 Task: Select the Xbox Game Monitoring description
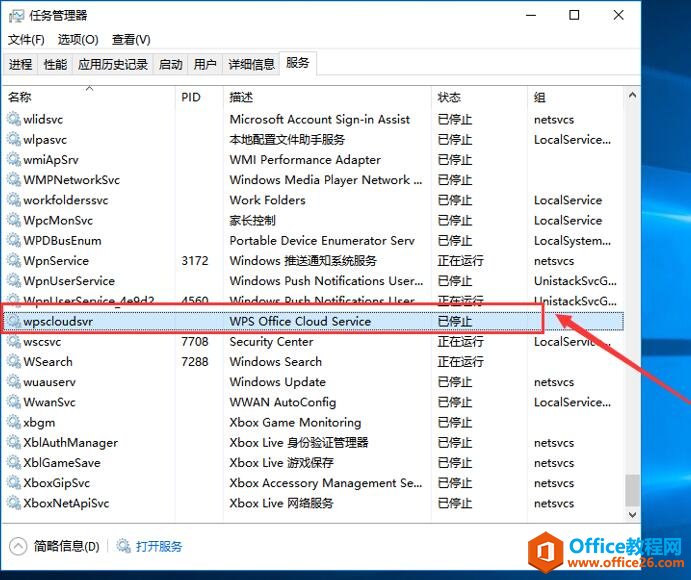click(295, 422)
